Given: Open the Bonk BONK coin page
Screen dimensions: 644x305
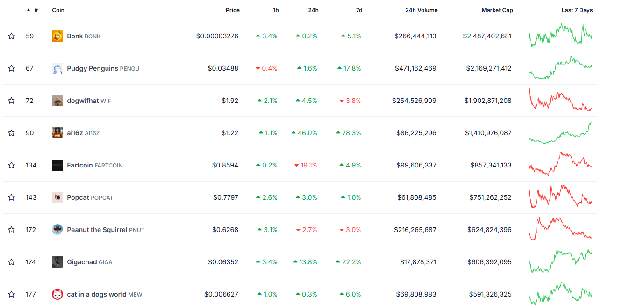Looking at the screenshot, I should [x=84, y=36].
